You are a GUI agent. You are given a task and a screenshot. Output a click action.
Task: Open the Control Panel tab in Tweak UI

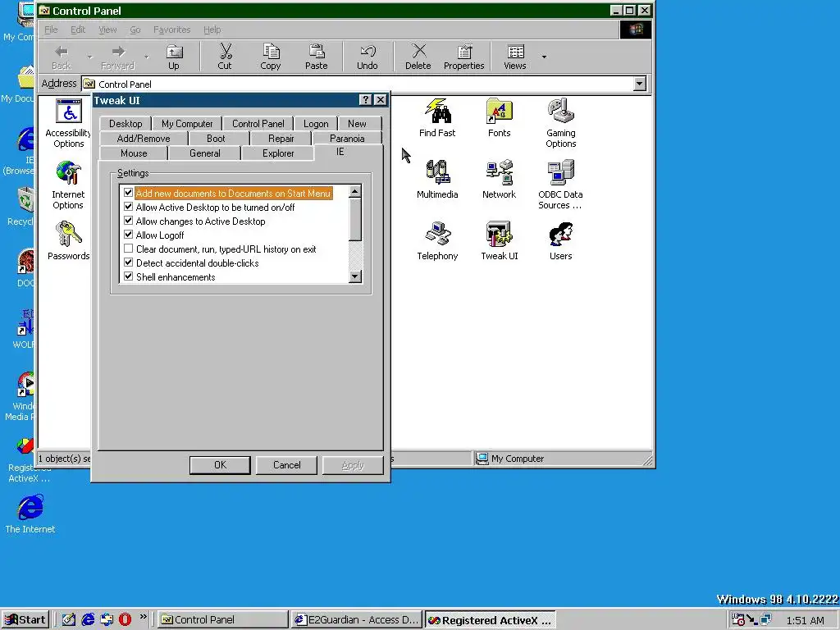click(x=258, y=124)
